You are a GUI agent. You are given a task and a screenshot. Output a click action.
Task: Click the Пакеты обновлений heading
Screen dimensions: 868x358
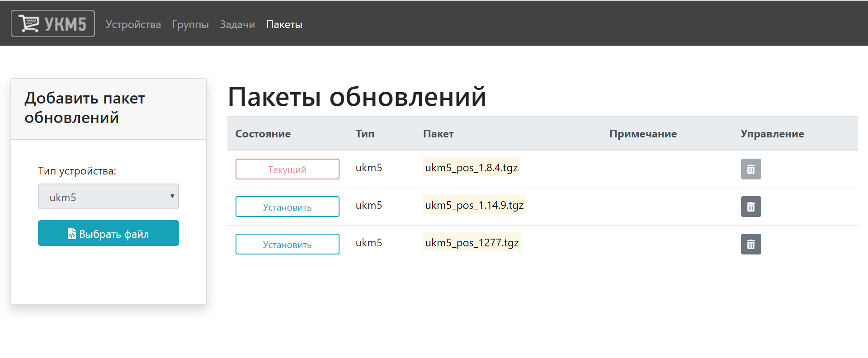(357, 96)
